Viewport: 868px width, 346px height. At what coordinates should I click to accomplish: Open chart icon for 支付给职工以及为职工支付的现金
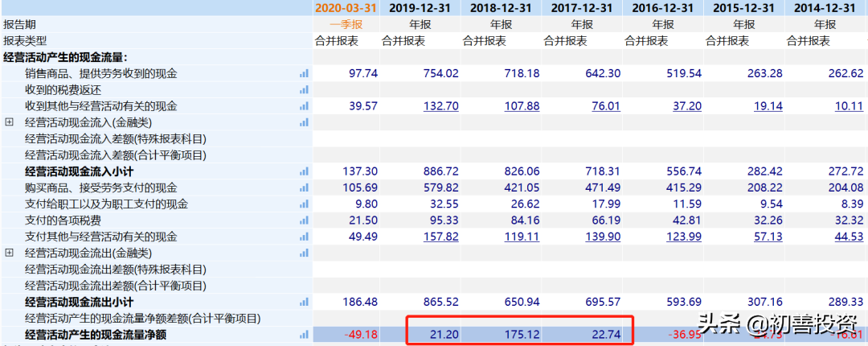[304, 204]
